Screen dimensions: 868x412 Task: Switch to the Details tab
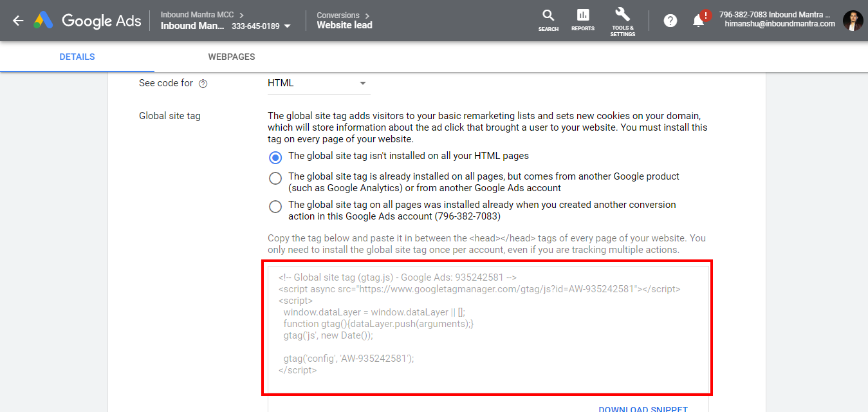click(77, 57)
